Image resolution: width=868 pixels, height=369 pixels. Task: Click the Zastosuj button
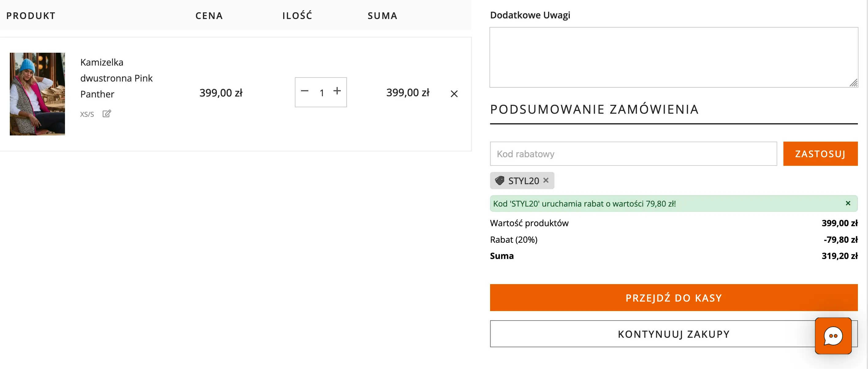click(820, 154)
